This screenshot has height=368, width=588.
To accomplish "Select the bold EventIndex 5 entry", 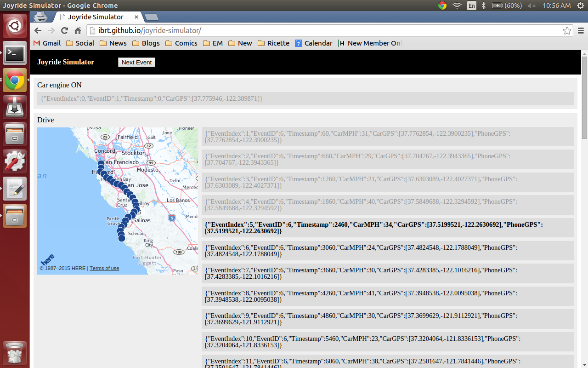I will (388, 228).
